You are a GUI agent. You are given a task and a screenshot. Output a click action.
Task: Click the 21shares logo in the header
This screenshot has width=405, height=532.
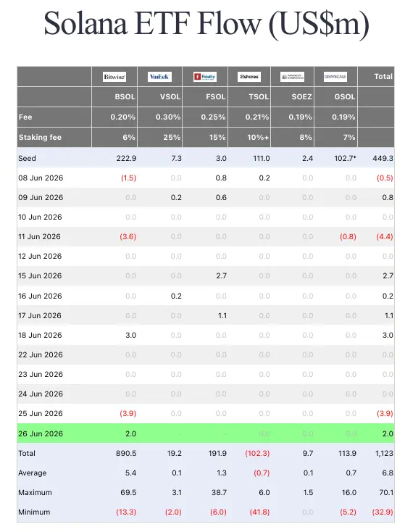pos(249,77)
